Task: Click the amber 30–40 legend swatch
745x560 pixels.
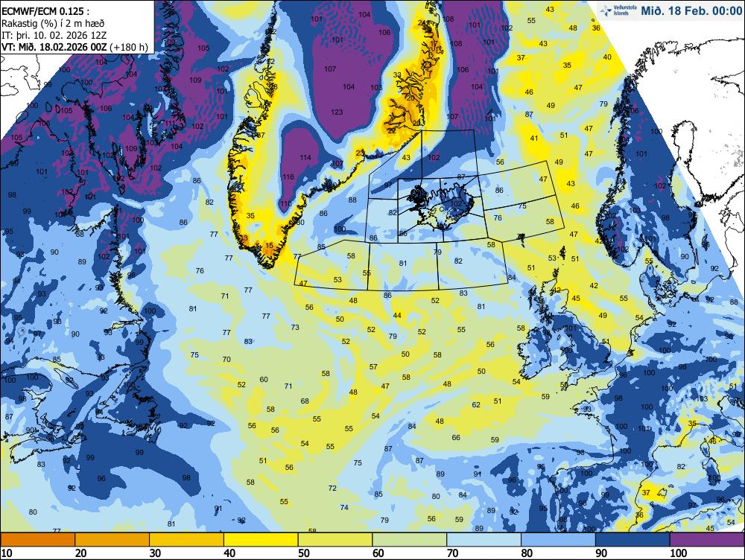Action: (187, 540)
